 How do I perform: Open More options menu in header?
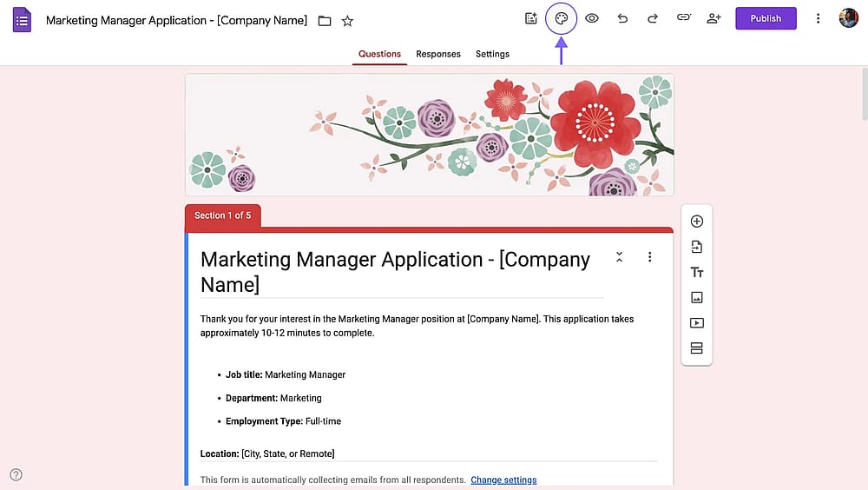coord(818,18)
